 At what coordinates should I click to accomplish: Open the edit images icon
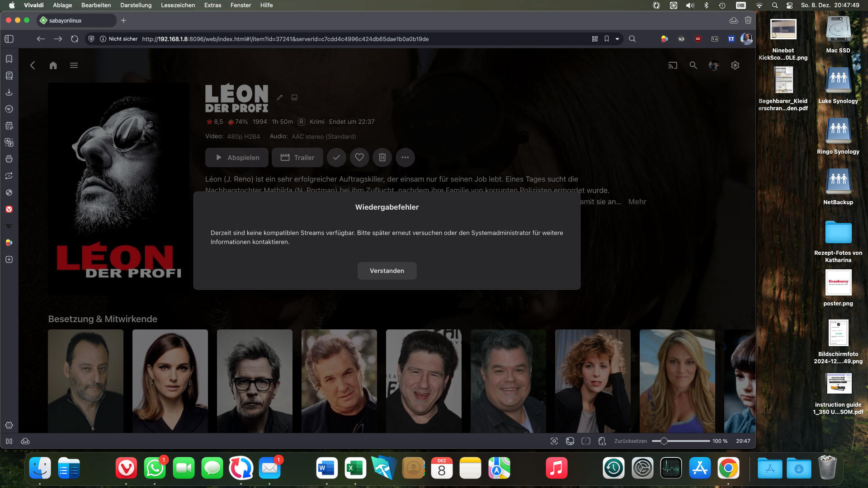294,98
